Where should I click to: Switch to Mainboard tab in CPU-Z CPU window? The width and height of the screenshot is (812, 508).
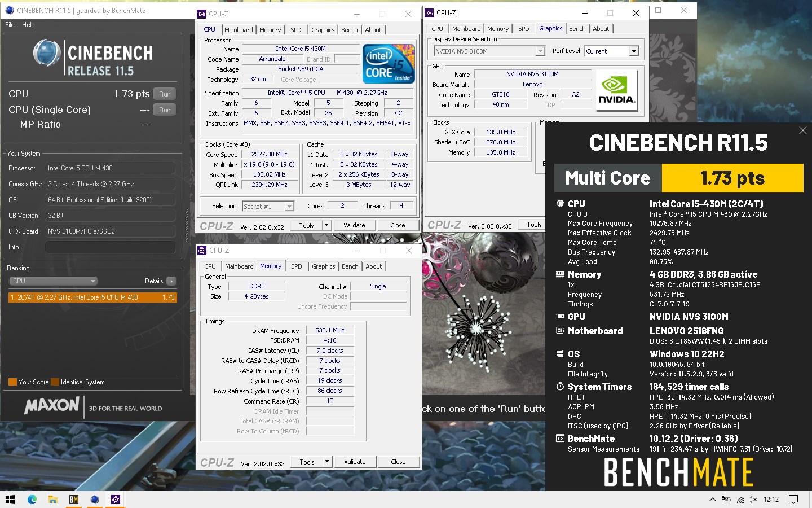tap(239, 30)
